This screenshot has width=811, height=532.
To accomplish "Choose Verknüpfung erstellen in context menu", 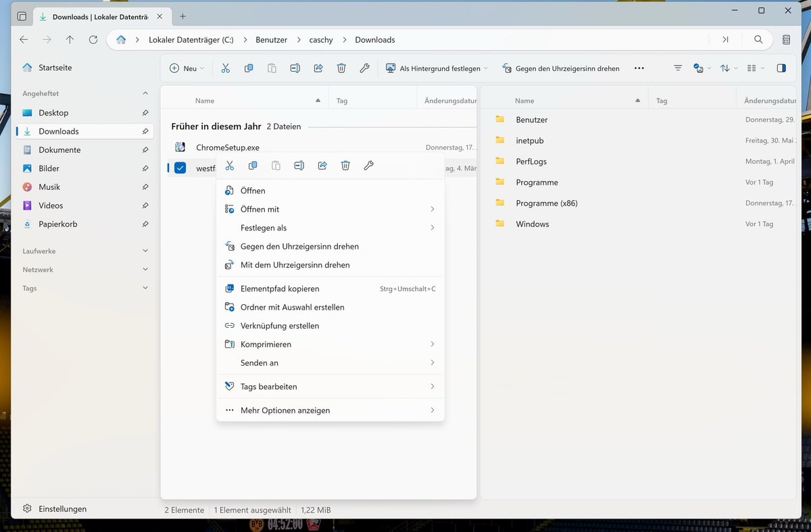I will (x=280, y=326).
